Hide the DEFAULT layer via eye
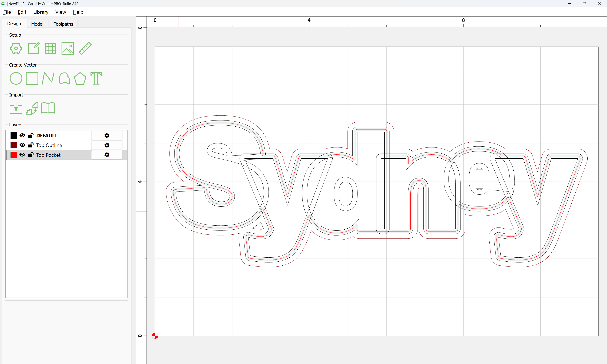Viewport: 607px width, 364px height. click(22, 135)
